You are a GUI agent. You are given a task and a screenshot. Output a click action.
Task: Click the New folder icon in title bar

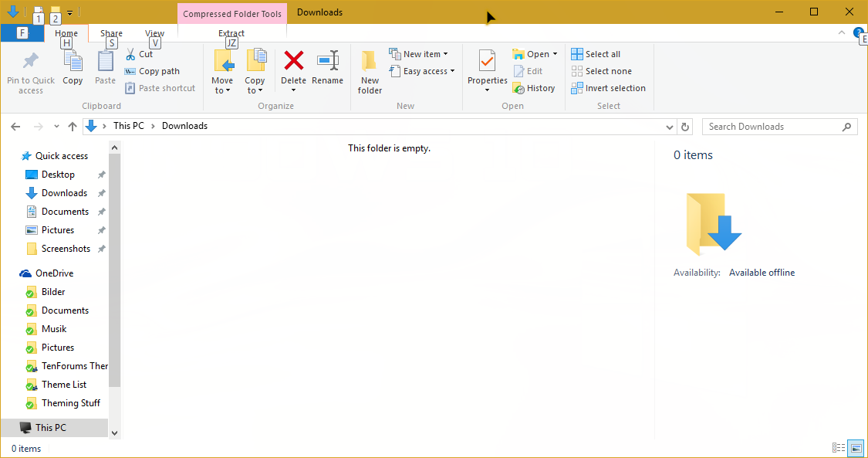[56, 11]
